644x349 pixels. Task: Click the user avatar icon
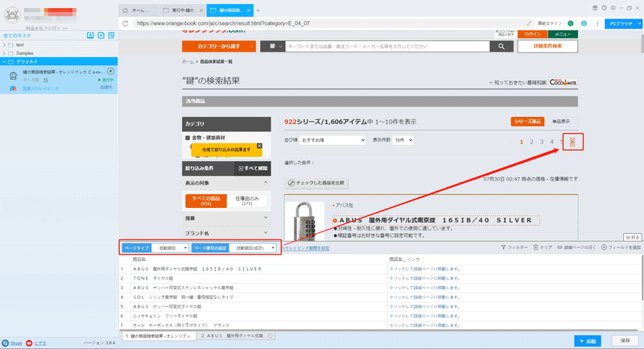(12, 15)
